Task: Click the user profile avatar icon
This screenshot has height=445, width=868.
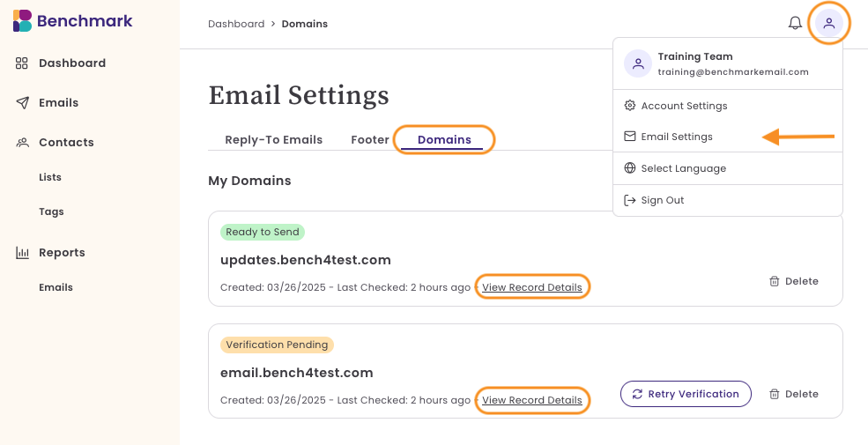Action: tap(828, 23)
